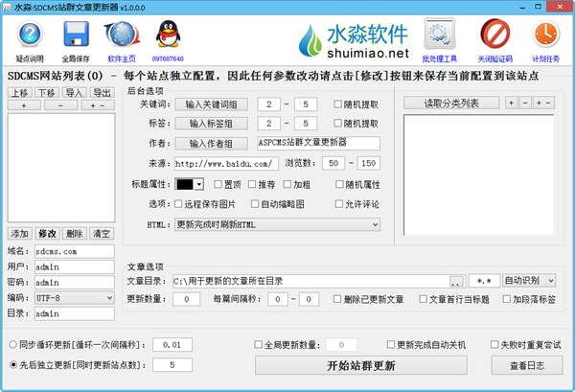Toggle the 加粗 checkbox
This screenshot has height=392, width=575.
(287, 184)
